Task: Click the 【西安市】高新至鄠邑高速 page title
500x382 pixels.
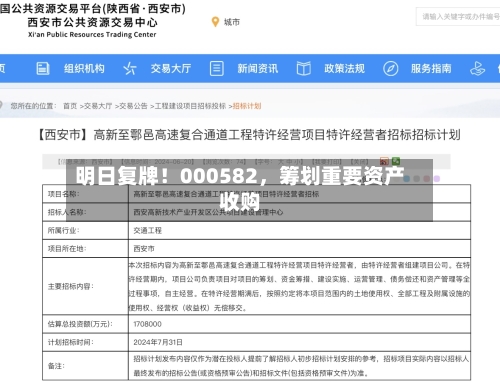Action: point(249,135)
